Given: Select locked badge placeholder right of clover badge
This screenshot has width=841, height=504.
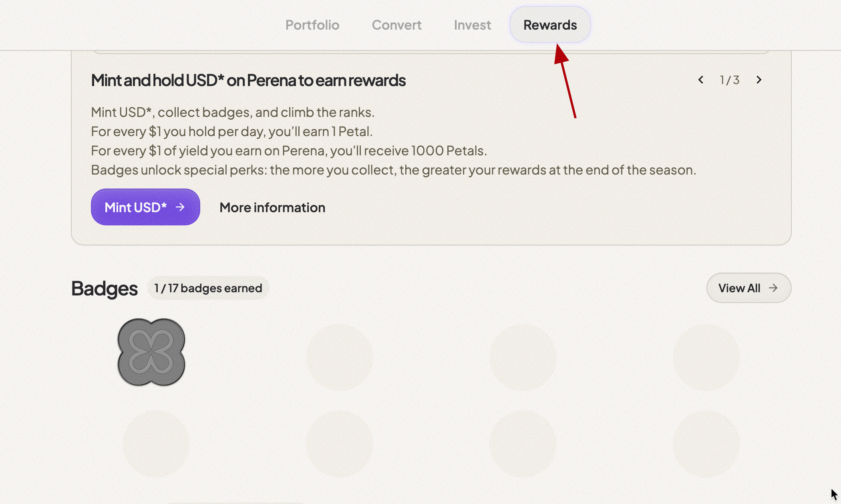Looking at the screenshot, I should (339, 357).
